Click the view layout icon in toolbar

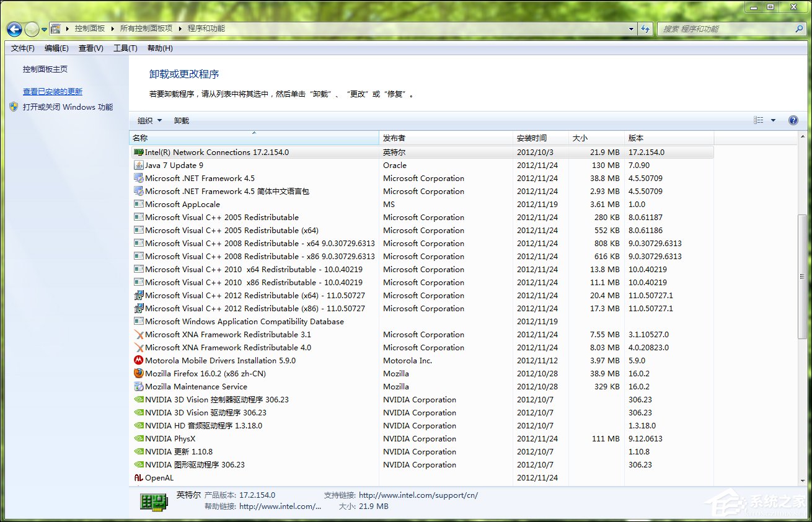click(x=759, y=120)
